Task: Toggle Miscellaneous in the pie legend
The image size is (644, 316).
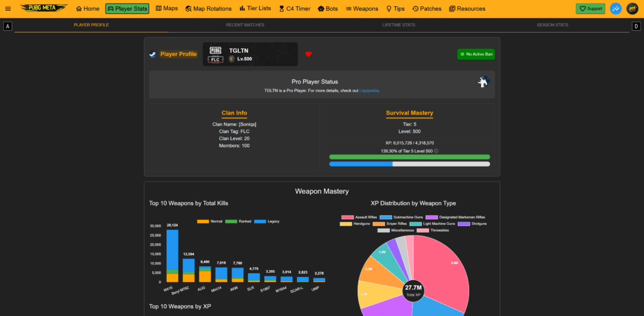Action: 396,230
